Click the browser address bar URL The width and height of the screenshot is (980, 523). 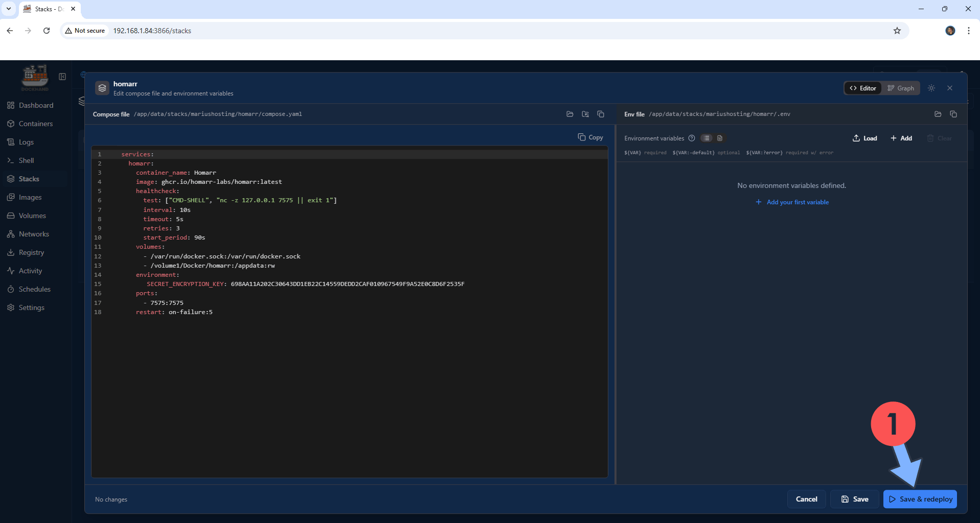click(152, 31)
